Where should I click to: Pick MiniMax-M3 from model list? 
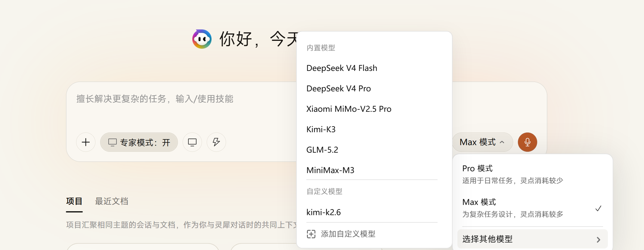(x=330, y=170)
